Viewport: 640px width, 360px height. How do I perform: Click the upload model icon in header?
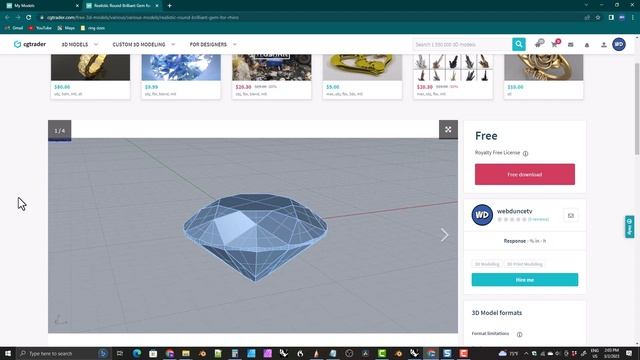[604, 44]
